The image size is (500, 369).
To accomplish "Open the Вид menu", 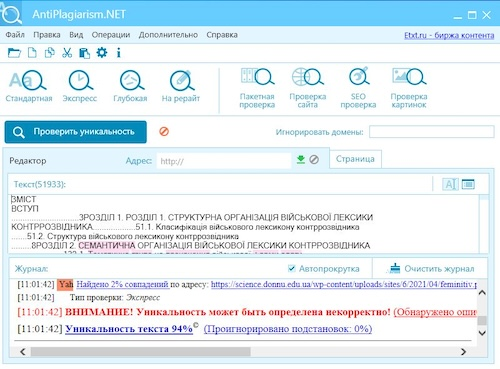I will [76, 35].
